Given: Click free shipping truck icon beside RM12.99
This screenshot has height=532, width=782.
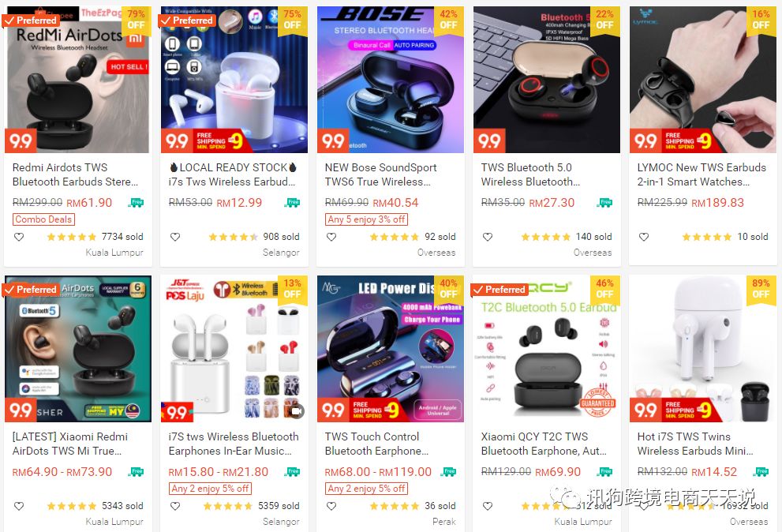Looking at the screenshot, I should click(293, 203).
